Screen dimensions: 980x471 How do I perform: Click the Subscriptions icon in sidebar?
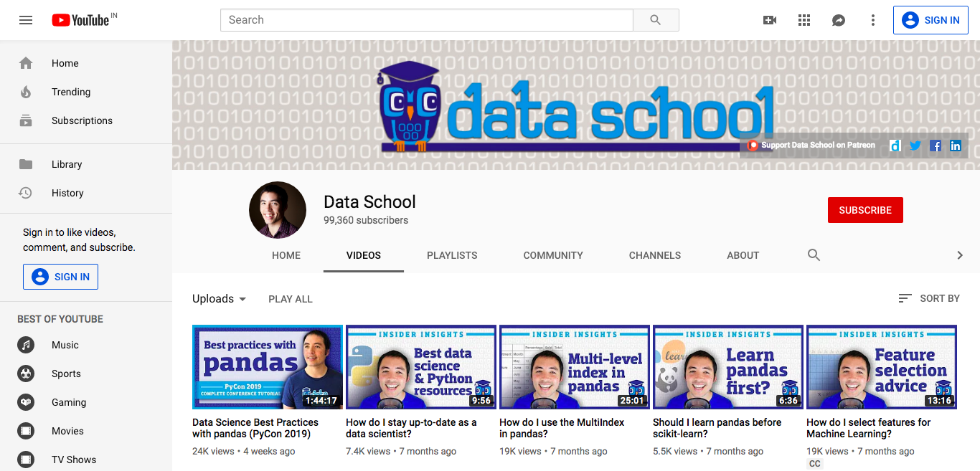(26, 120)
